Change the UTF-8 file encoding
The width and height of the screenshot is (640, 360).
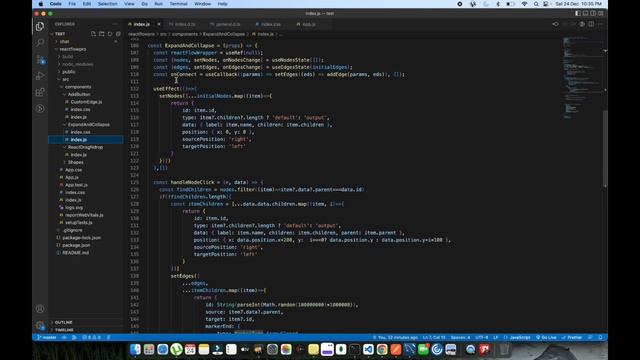pyautogui.click(x=482, y=338)
